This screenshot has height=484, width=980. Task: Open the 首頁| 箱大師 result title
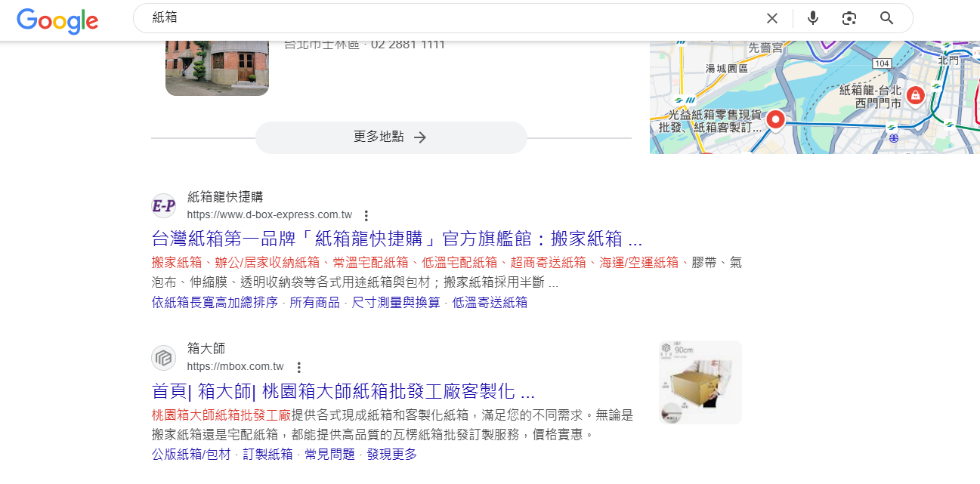pos(343,392)
